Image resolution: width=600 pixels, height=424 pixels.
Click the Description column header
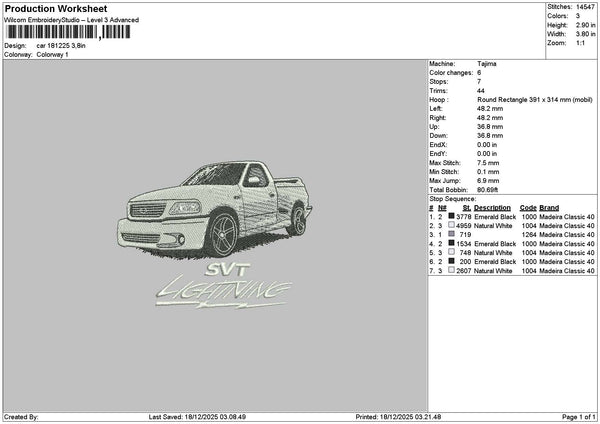(x=492, y=208)
